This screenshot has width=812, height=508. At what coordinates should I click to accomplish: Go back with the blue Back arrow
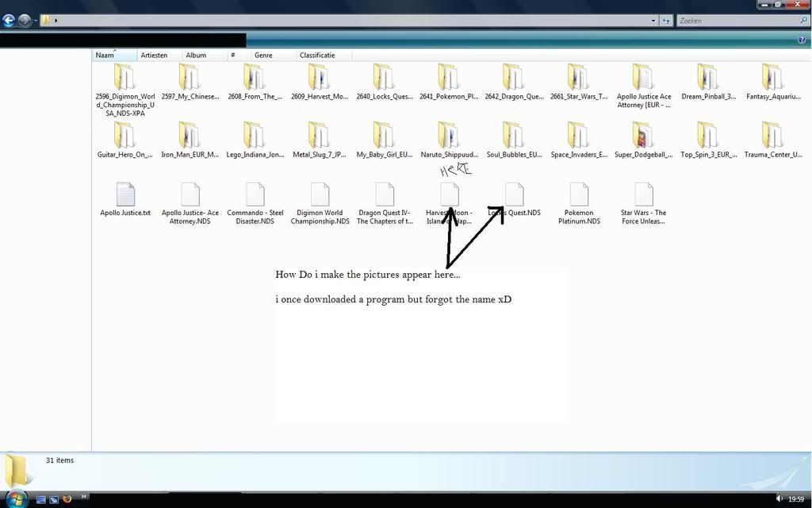pos(8,20)
